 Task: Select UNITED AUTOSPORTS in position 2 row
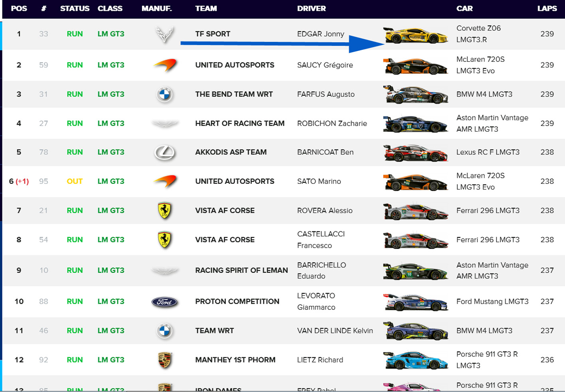pyautogui.click(x=235, y=65)
